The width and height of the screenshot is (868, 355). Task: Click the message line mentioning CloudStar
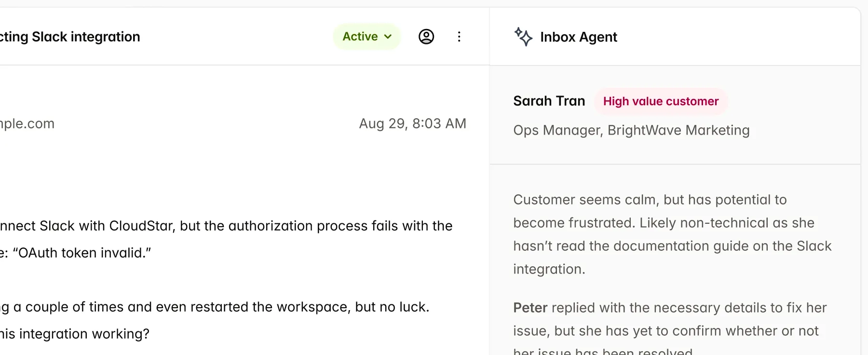[227, 226]
